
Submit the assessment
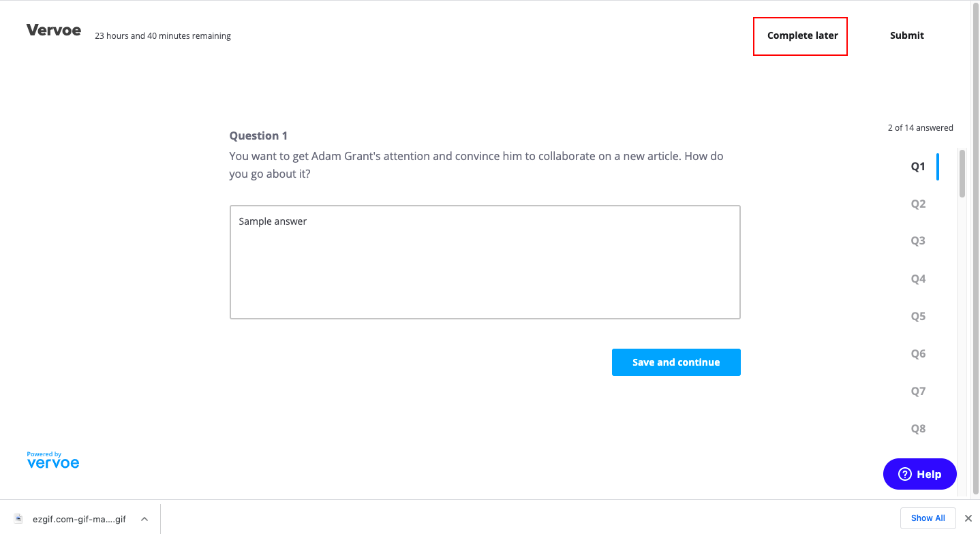click(907, 35)
